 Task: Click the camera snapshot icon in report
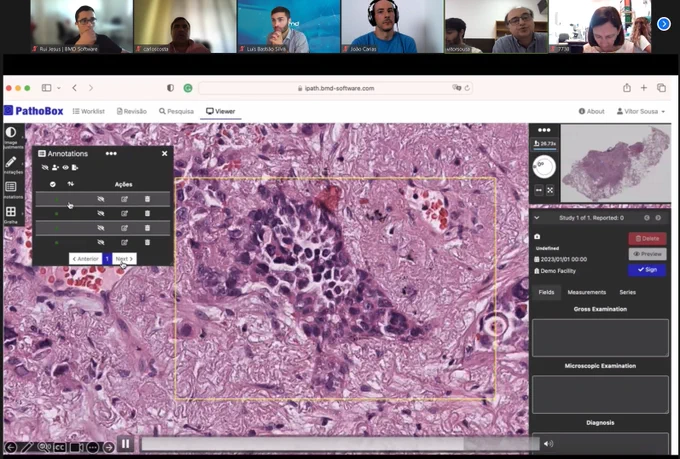click(x=537, y=236)
